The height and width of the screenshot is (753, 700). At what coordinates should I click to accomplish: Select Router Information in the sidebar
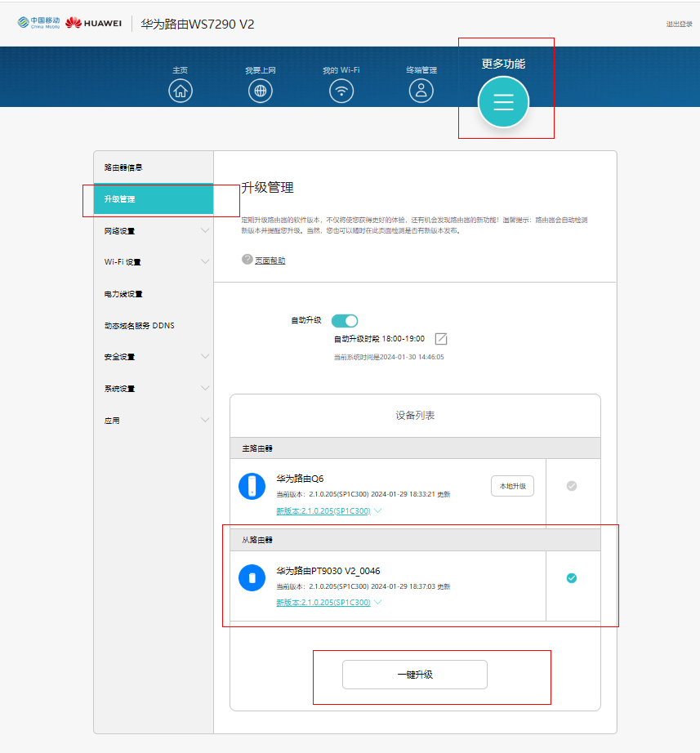[124, 167]
